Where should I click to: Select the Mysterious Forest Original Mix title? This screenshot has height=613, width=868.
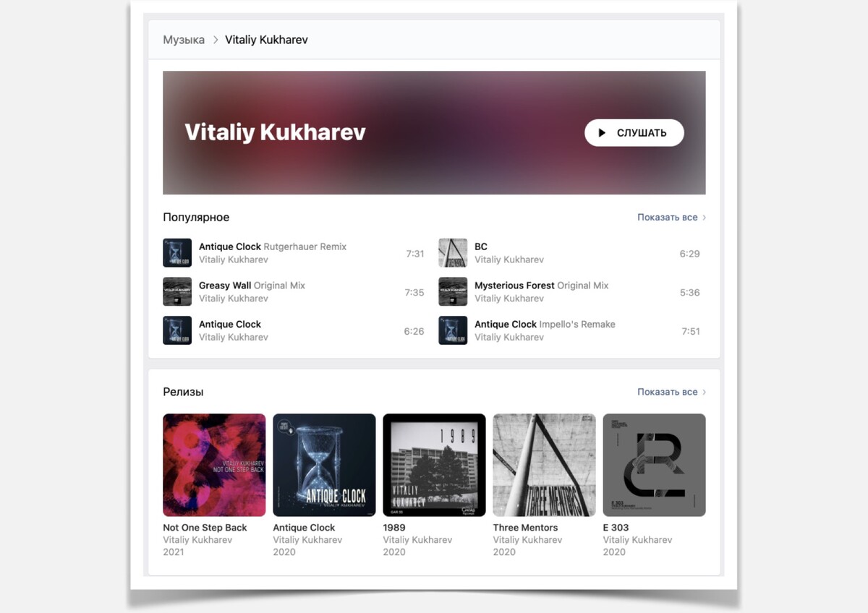tap(541, 286)
